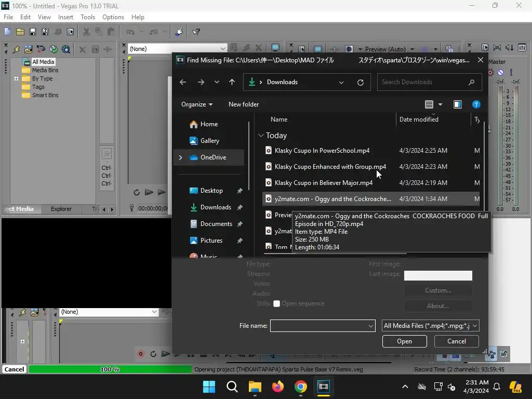Screen dimensions: 532x399
Task: Click the lightning bolt Import Media icon
Action: tap(16, 49)
